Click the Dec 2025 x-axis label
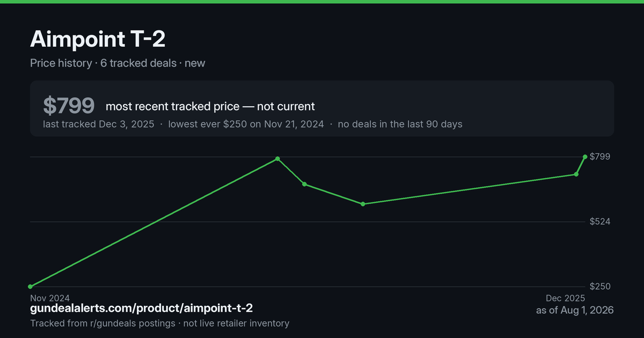644x338 pixels. 566,298
